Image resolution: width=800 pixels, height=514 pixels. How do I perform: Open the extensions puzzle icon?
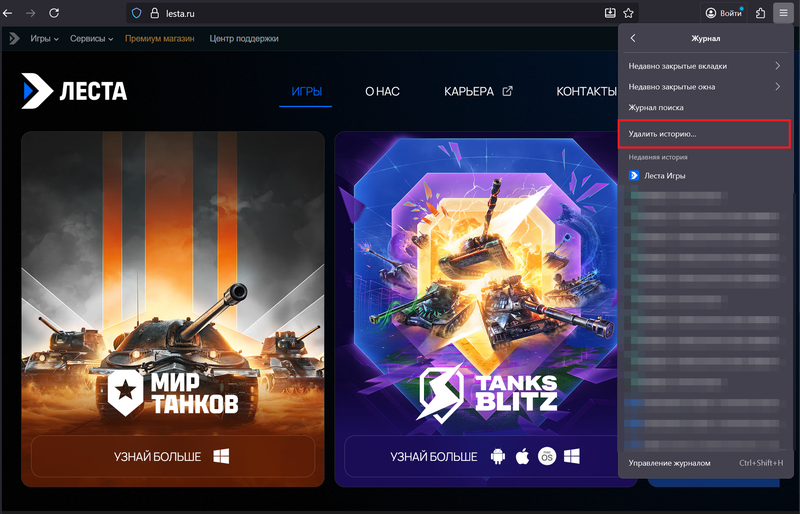[761, 13]
